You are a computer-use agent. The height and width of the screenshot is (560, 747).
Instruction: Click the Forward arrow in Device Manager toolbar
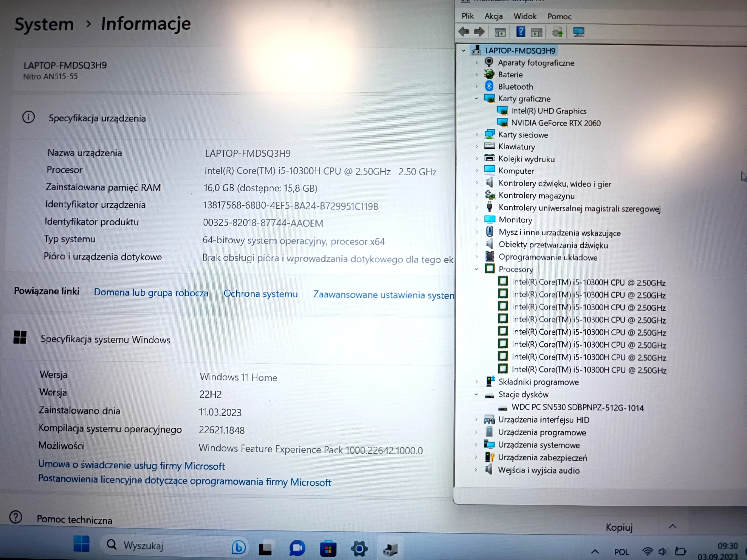click(479, 32)
